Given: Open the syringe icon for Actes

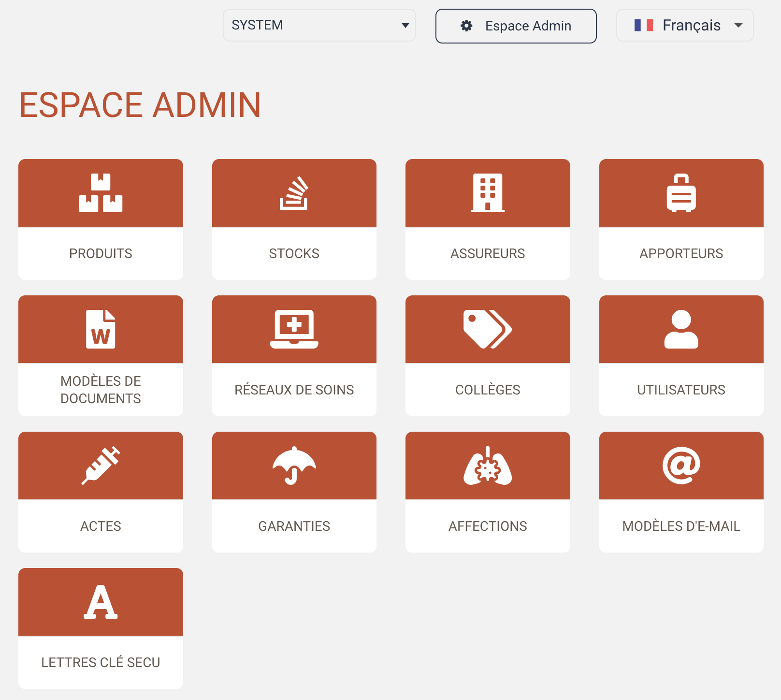Looking at the screenshot, I should pos(101,466).
